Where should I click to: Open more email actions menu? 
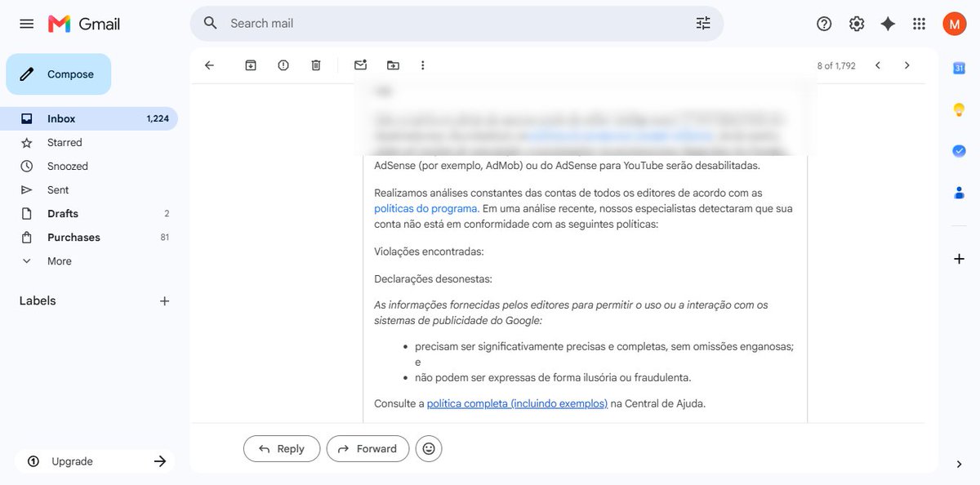pyautogui.click(x=422, y=65)
